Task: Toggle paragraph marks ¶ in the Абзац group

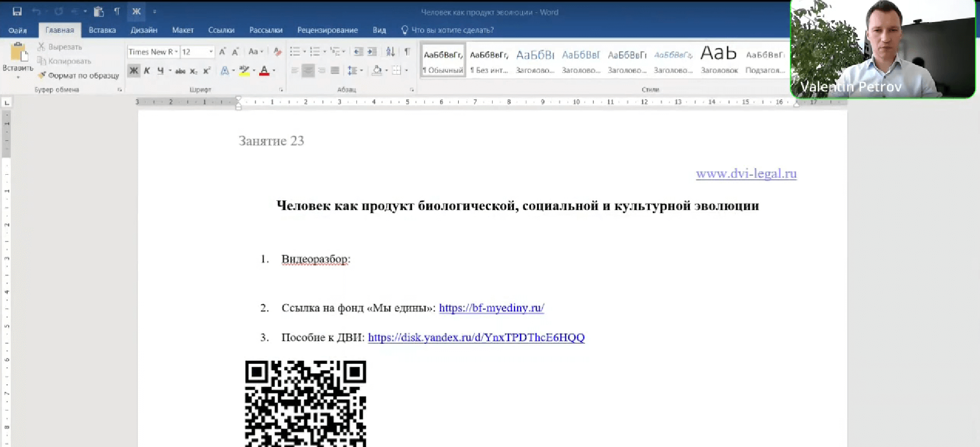Action: click(x=407, y=52)
